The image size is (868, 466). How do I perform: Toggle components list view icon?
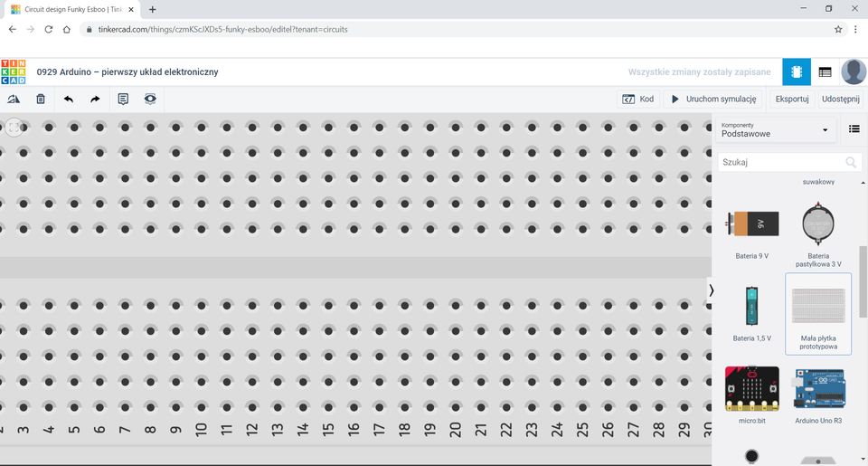point(854,129)
